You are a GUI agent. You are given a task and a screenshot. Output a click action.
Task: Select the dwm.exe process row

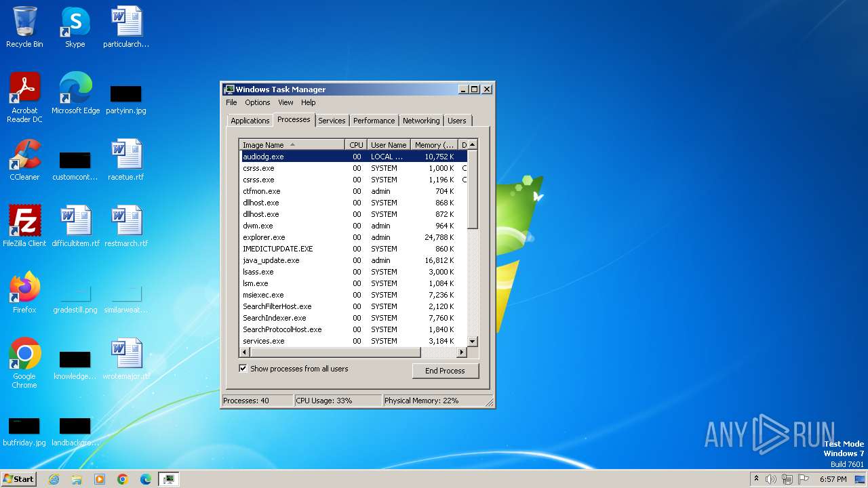(354, 226)
